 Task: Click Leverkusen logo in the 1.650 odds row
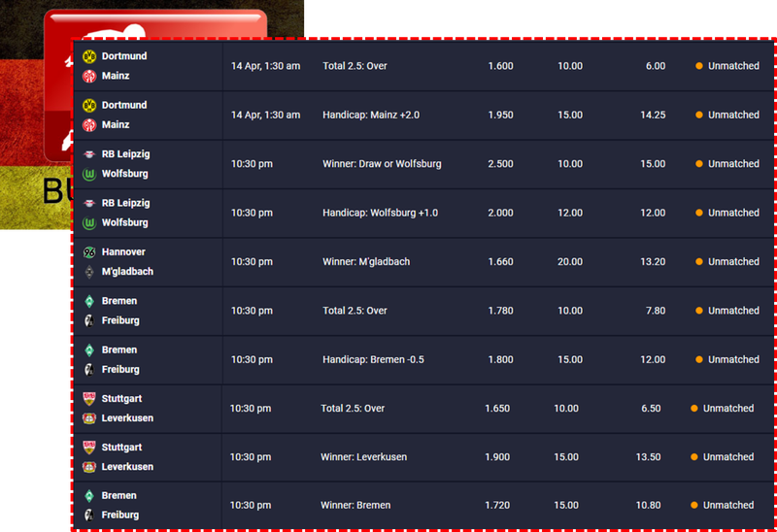click(89, 418)
